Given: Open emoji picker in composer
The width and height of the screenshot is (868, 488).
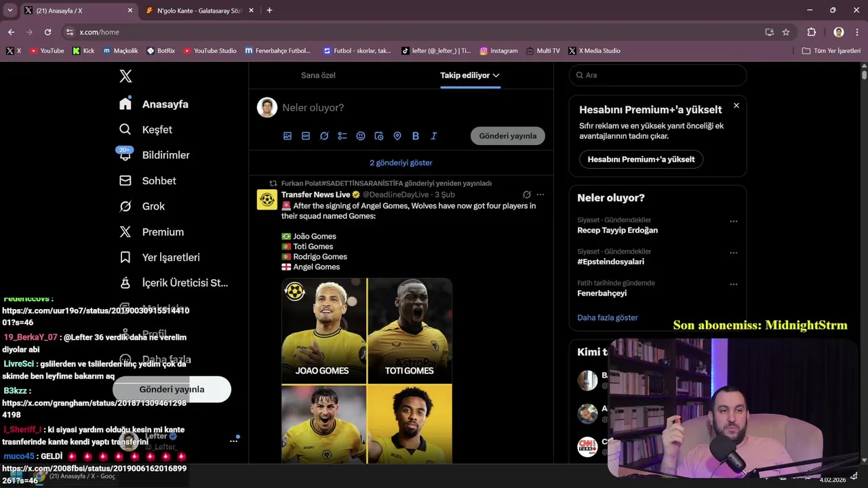Looking at the screenshot, I should tap(361, 136).
